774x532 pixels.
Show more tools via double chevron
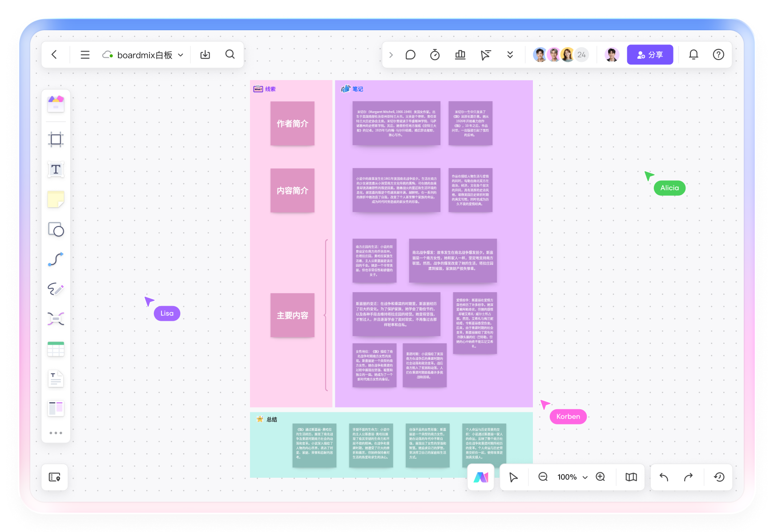510,55
